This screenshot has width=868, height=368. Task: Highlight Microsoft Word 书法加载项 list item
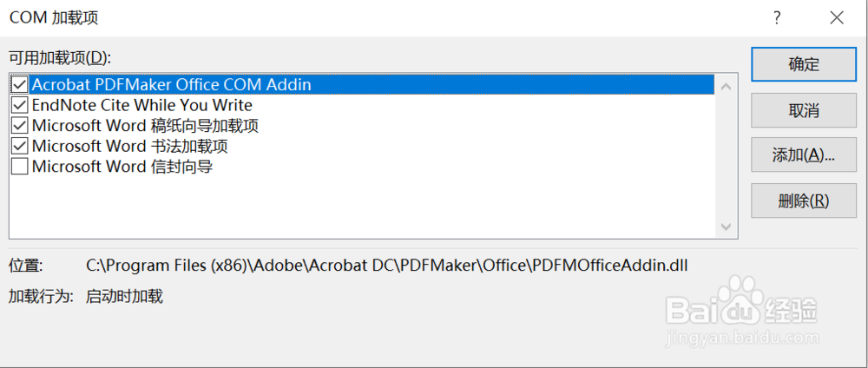click(129, 146)
